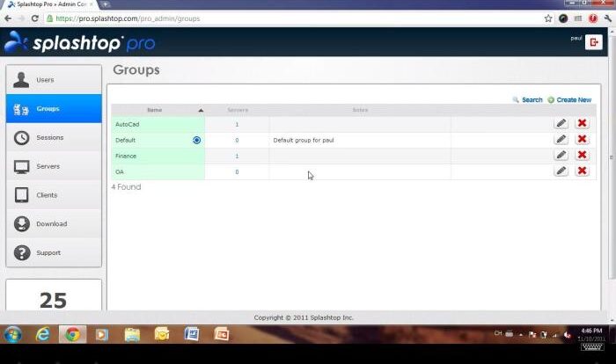This screenshot has width=616, height=364.
Task: Select the Splashtop Pro Admin browser tab
Action: [51, 4]
